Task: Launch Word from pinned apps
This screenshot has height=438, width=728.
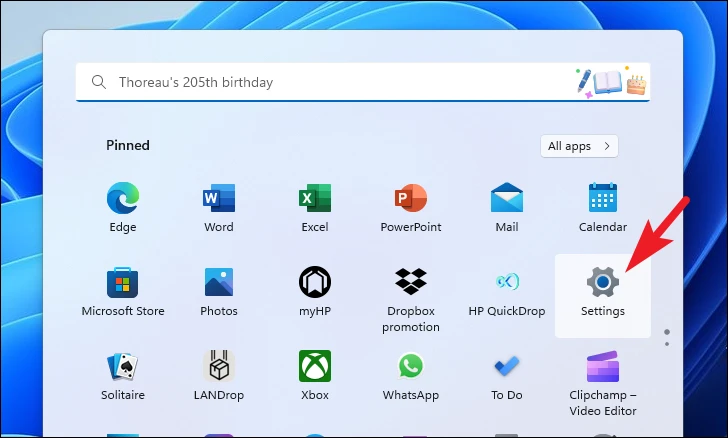Action: pyautogui.click(x=219, y=207)
